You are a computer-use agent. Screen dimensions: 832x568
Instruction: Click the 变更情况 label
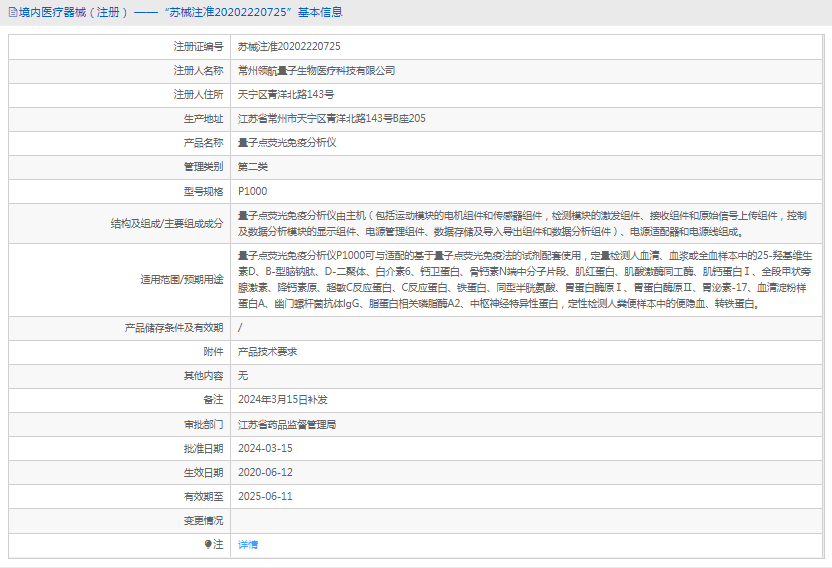203,521
